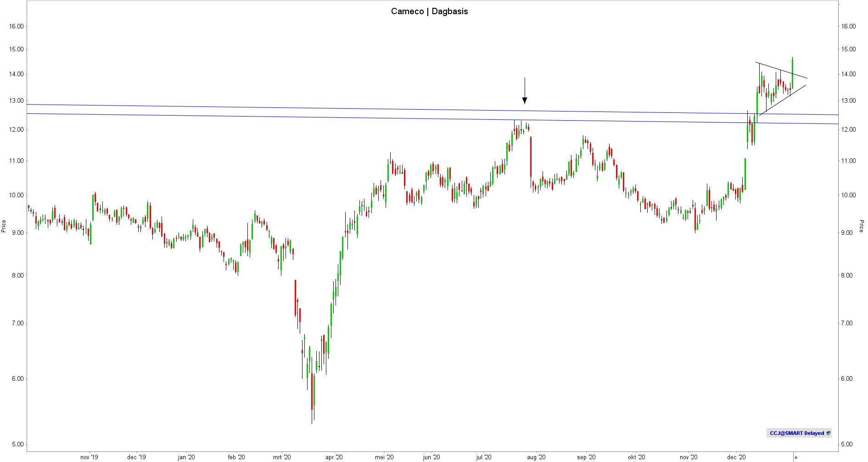This screenshot has width=868, height=462.
Task: Click 13.00 on the right price axis
Action: coord(848,100)
